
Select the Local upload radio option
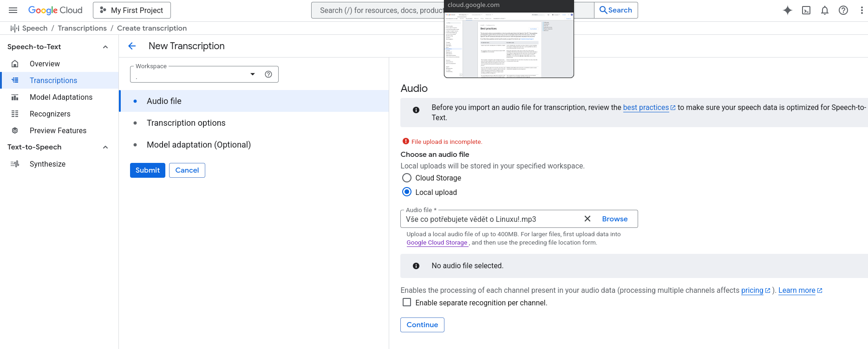pyautogui.click(x=407, y=192)
